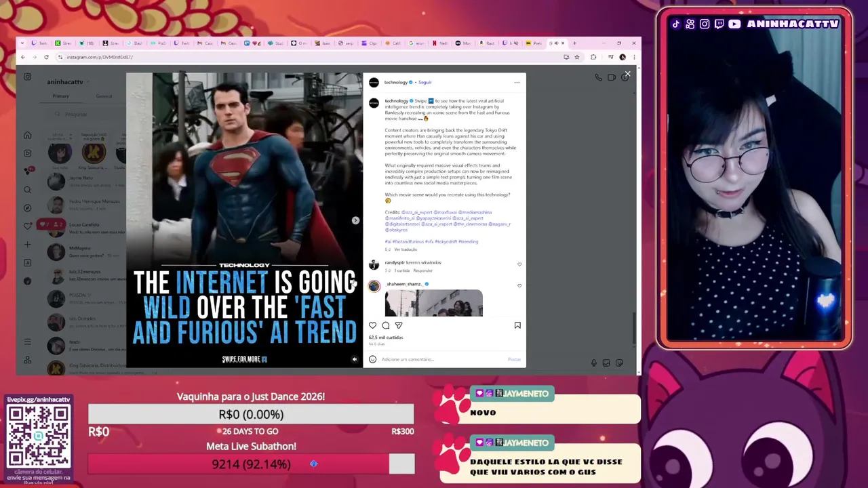Image resolution: width=868 pixels, height=488 pixels.
Task: Open the Jayme Neto conversation
Action: [x=85, y=180]
